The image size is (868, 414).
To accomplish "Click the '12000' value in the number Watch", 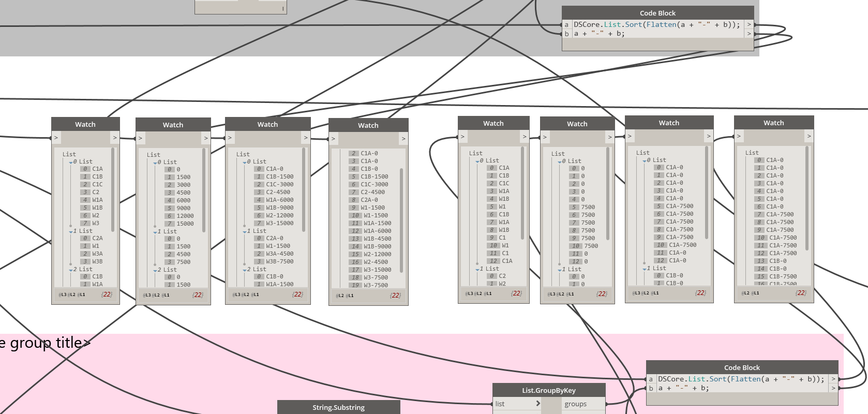I will [185, 216].
